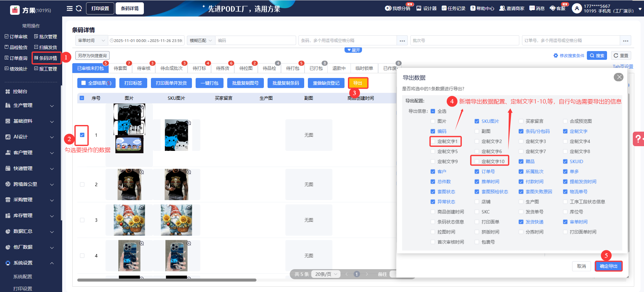
Task: Open the 我想分佣 commission icon
Action: coord(388,8)
